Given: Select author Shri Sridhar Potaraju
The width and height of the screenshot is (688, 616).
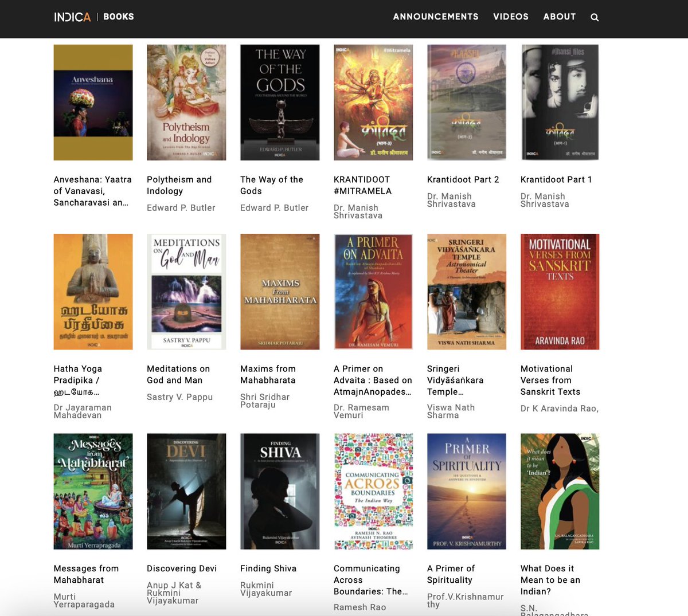Looking at the screenshot, I should coord(265,401).
